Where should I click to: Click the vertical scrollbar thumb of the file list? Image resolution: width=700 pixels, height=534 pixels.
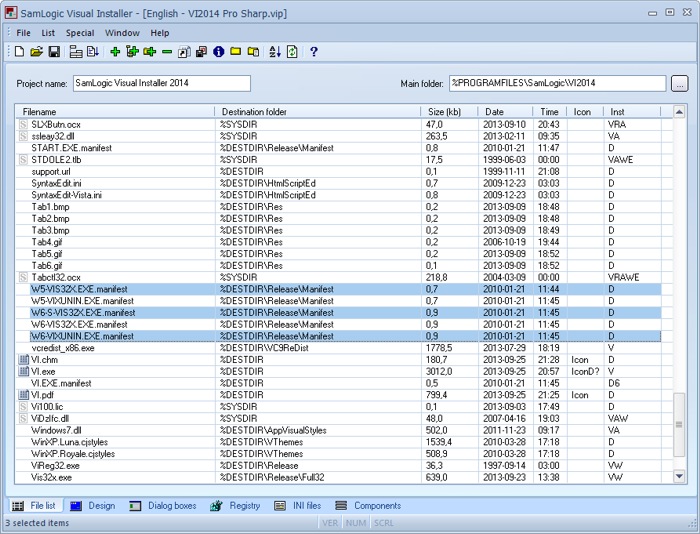679,425
